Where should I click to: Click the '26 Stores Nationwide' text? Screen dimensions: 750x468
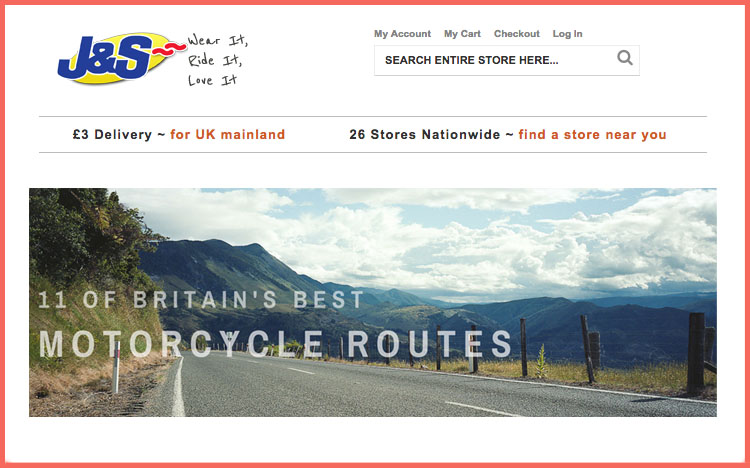(425, 134)
